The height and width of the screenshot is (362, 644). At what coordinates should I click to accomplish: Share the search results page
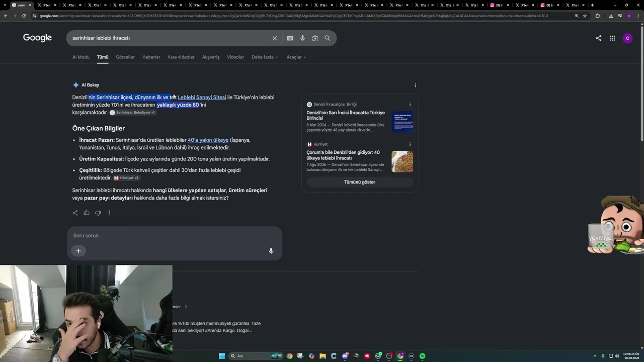[598, 38]
